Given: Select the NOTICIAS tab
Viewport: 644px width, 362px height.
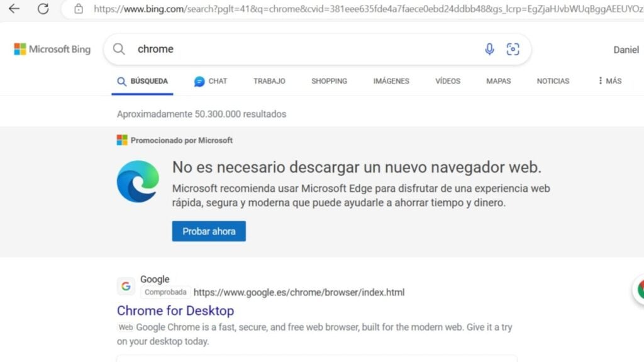Looking at the screenshot, I should (x=553, y=81).
